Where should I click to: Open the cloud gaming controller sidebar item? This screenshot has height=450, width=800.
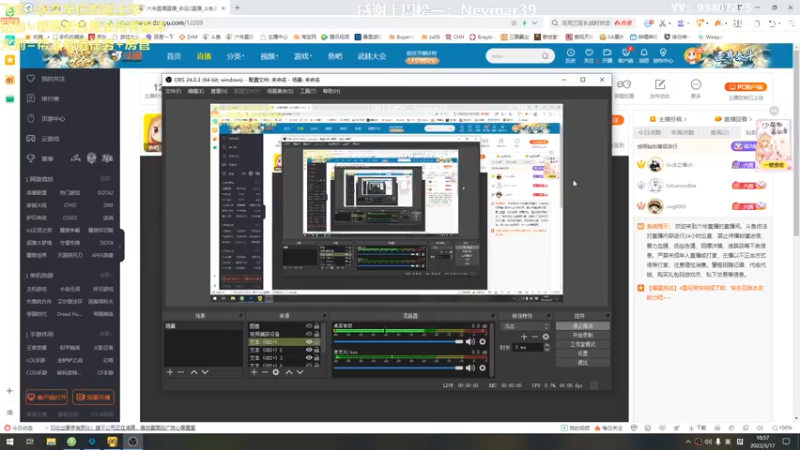pyautogui.click(x=43, y=139)
